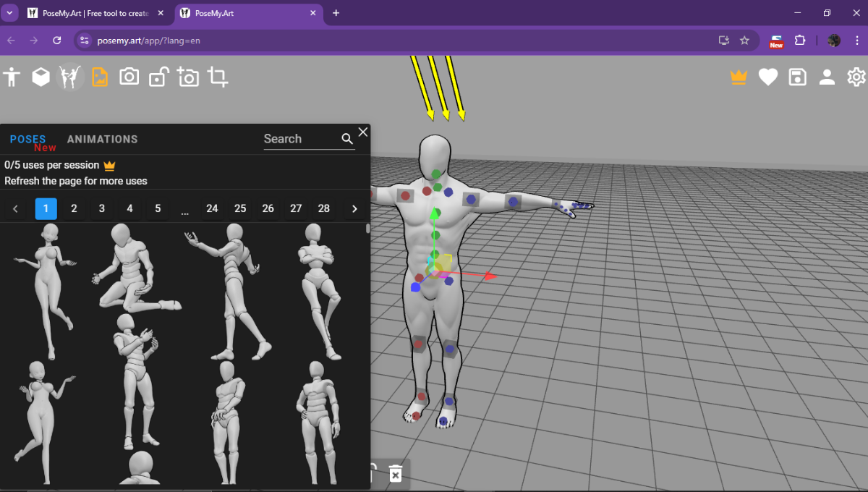Switch to the ANIMATIONS tab
Viewport: 868px width, 492px height.
point(102,139)
